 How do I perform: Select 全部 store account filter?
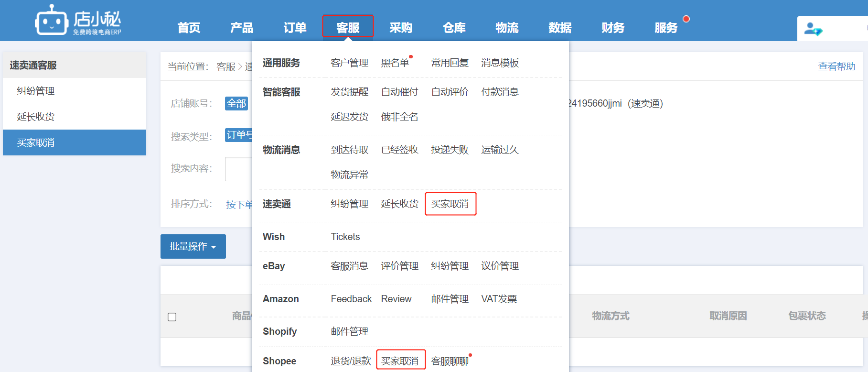[236, 103]
